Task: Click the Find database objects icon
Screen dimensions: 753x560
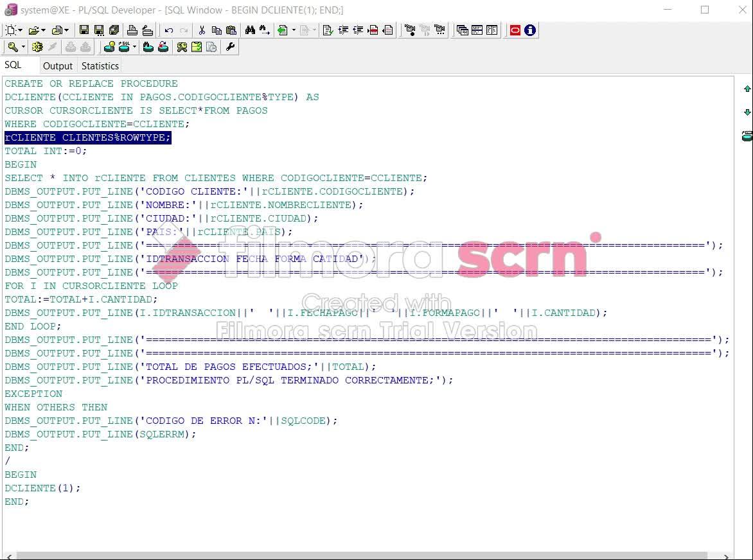Action: pos(148,47)
